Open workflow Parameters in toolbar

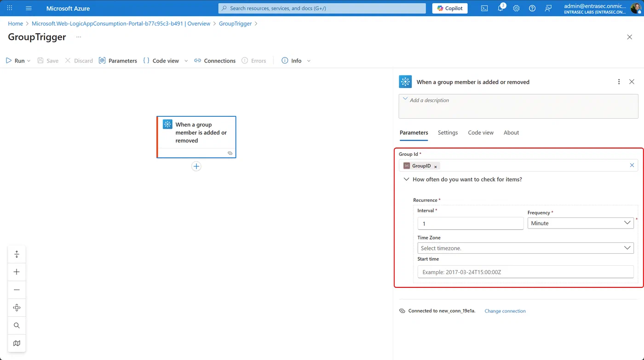pos(118,61)
